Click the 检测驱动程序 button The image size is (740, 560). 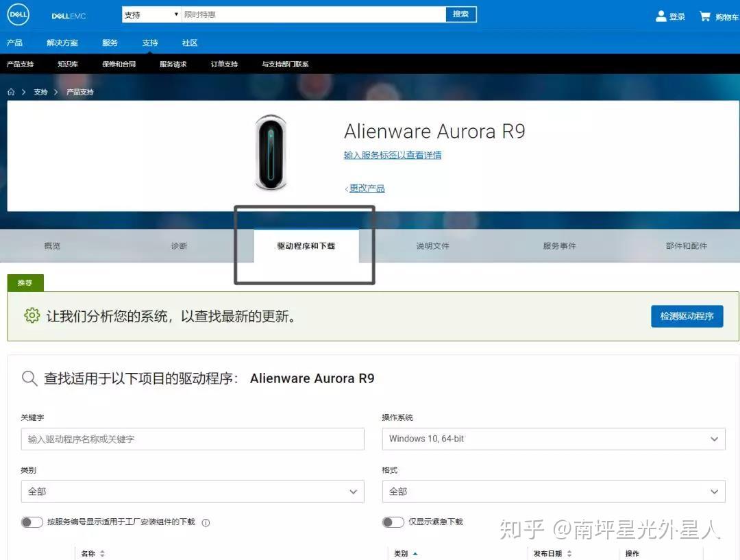pyautogui.click(x=687, y=316)
